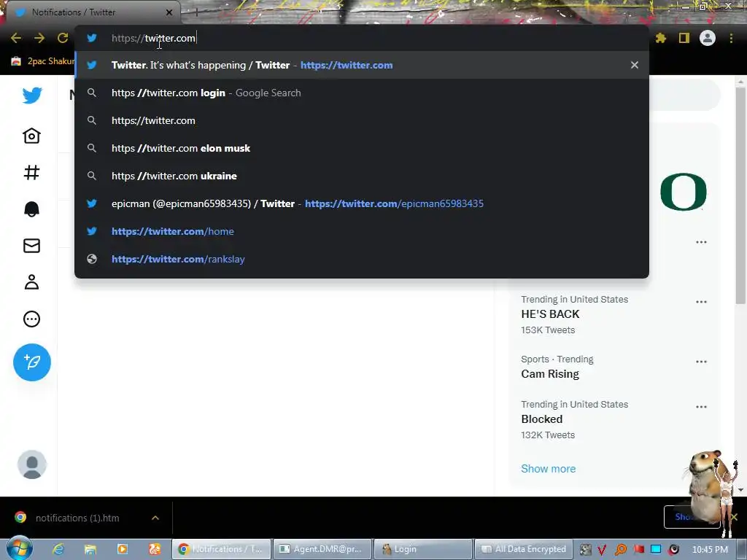Open the Blocked trending topic
Image resolution: width=747 pixels, height=560 pixels.
coord(542,419)
